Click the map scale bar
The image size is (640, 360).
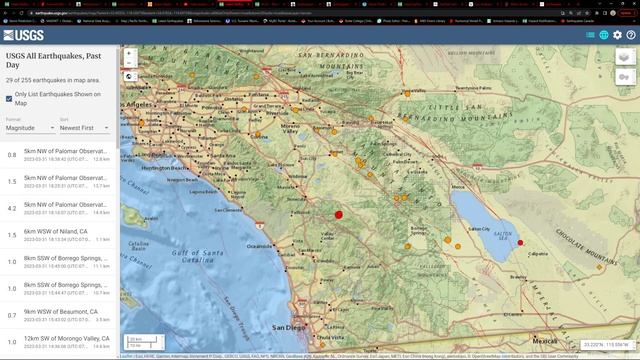pos(144,342)
